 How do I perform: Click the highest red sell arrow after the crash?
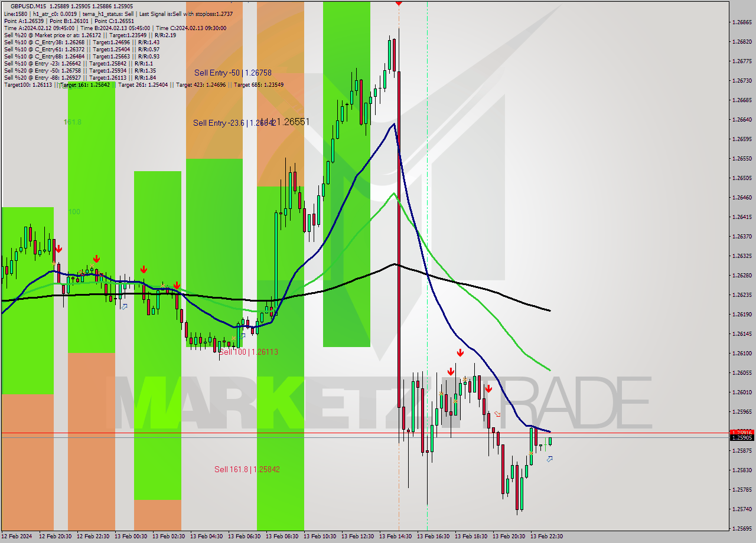(460, 353)
